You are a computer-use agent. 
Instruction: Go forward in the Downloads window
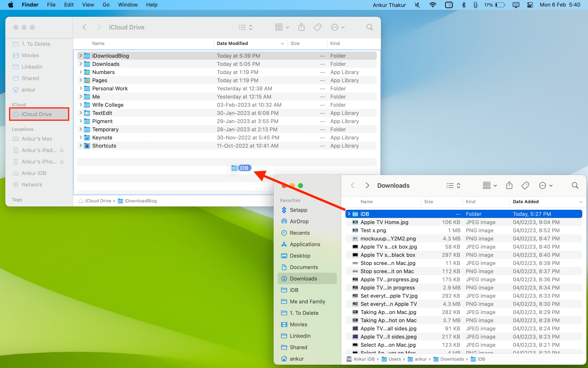[367, 185]
